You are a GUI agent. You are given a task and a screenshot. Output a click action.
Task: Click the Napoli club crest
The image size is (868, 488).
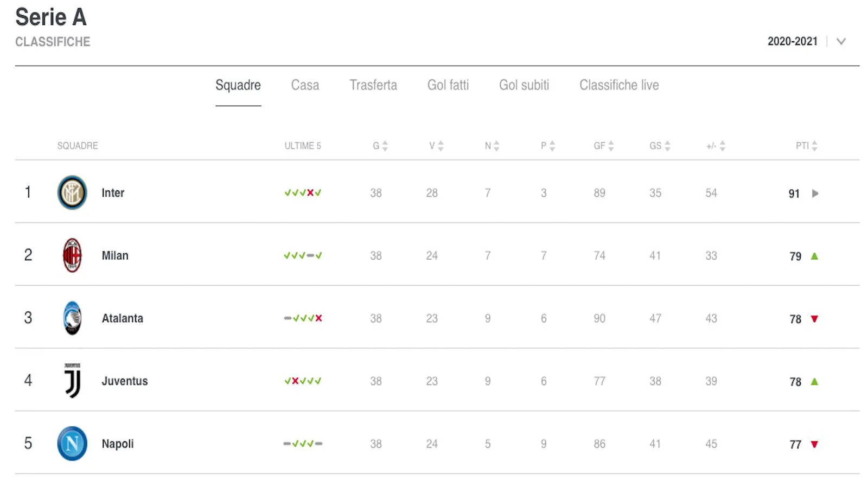[72, 444]
